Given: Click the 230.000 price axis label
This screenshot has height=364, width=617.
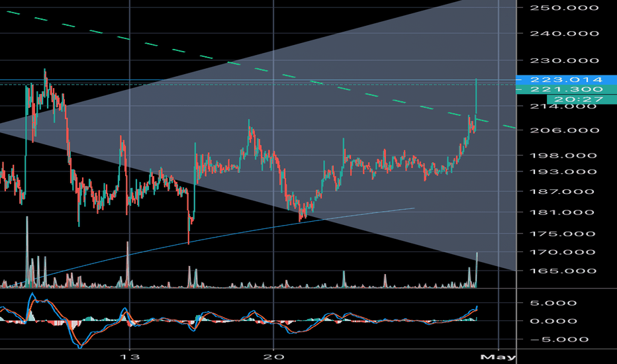Looking at the screenshot, I should click(x=564, y=61).
